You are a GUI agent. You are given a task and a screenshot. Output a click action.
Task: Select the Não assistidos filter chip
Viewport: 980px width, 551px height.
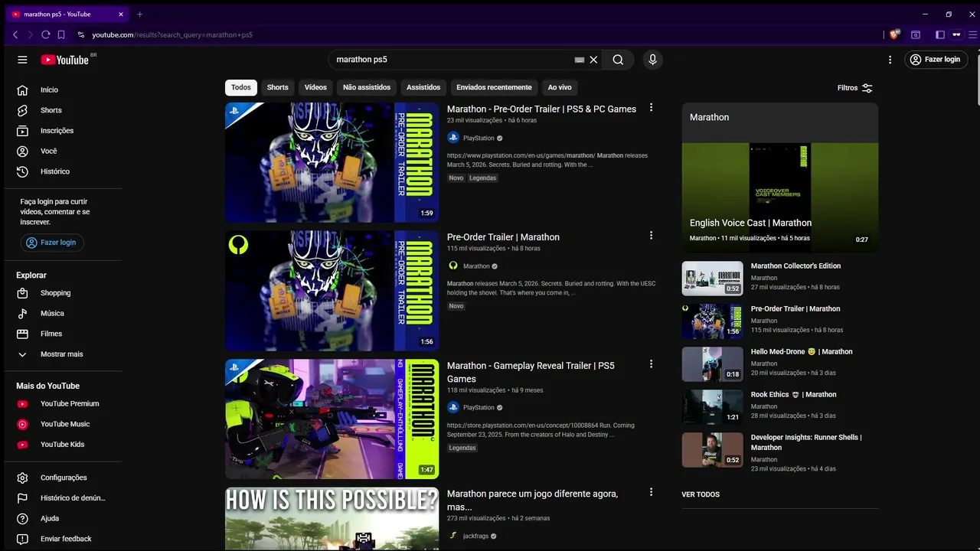(367, 87)
